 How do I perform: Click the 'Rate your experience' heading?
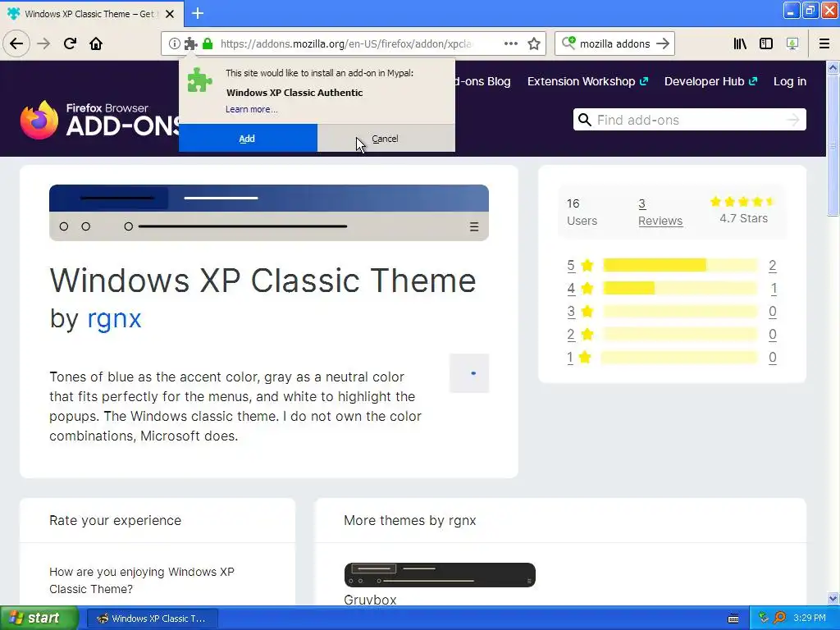[115, 520]
